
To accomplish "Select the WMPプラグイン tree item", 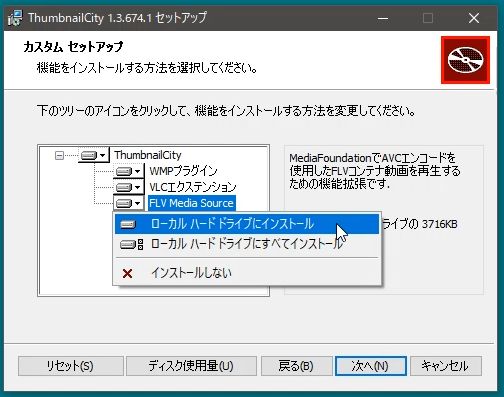I will coord(183,171).
